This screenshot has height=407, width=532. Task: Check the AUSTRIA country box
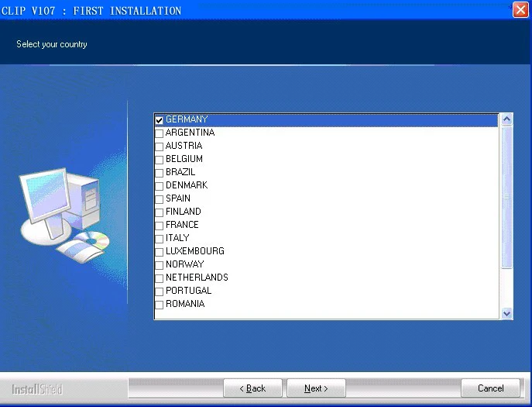(159, 147)
